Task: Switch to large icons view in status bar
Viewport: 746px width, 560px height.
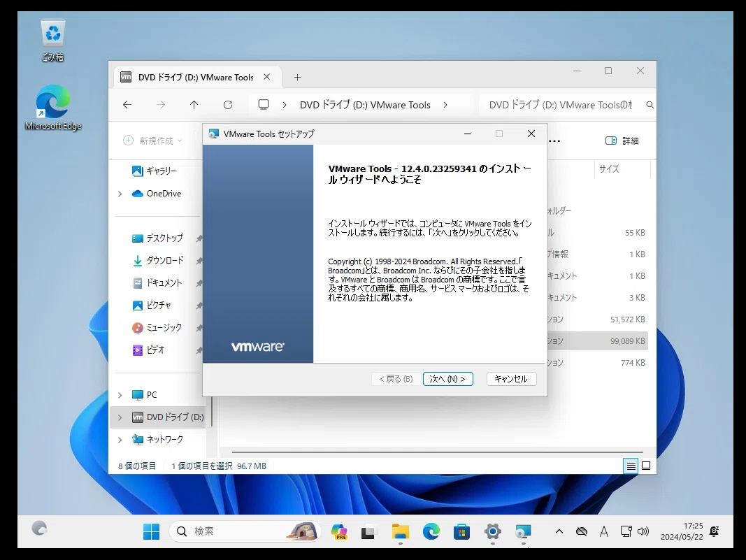Action: tap(646, 466)
